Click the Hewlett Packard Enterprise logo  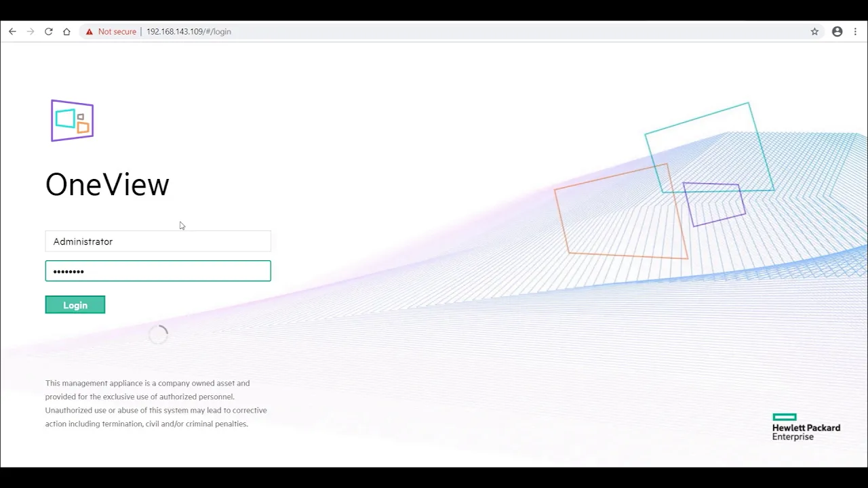click(806, 427)
